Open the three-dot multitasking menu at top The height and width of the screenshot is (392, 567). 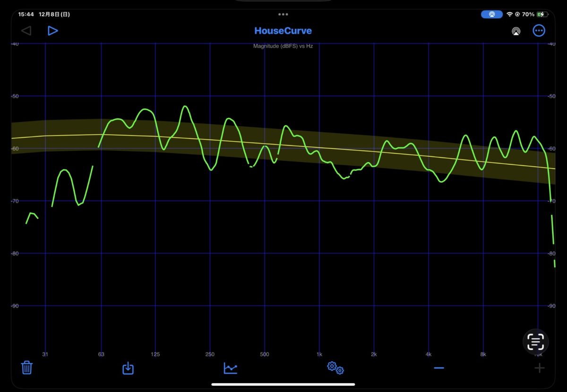click(283, 15)
